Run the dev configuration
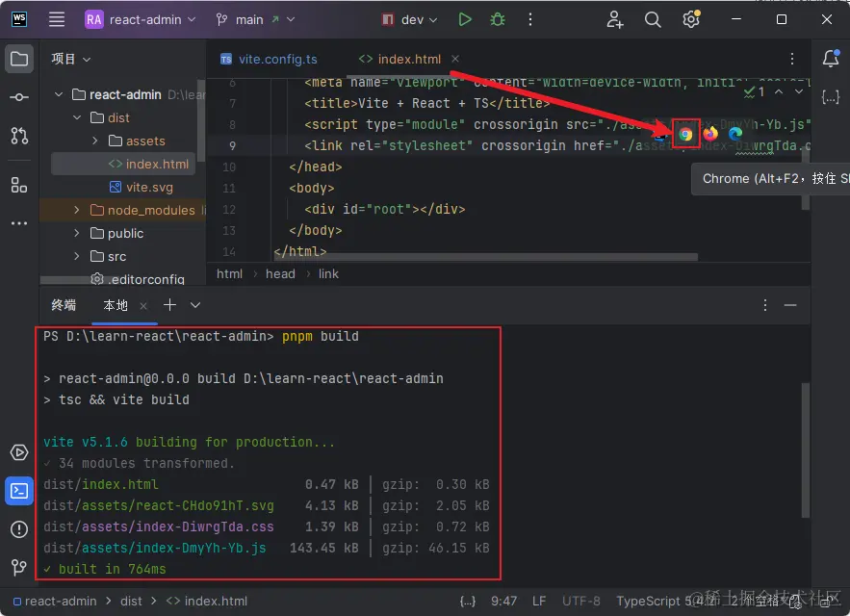The height and width of the screenshot is (616, 850). pyautogui.click(x=465, y=20)
